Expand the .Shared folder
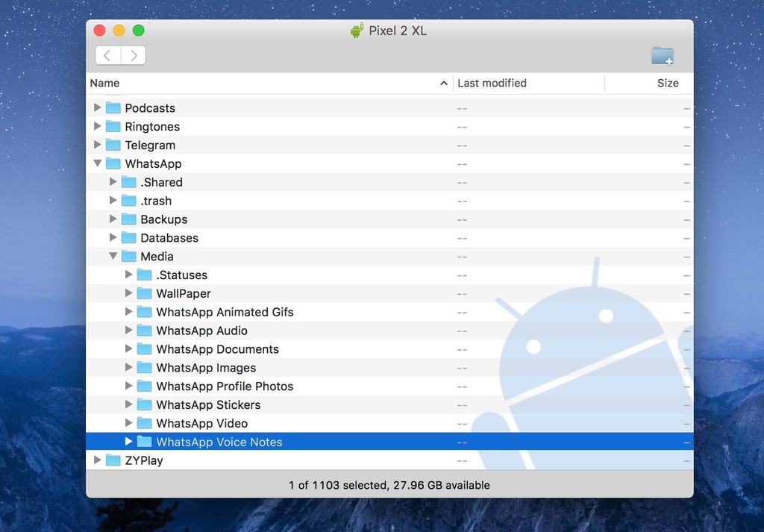This screenshot has width=764, height=532. pyautogui.click(x=113, y=182)
